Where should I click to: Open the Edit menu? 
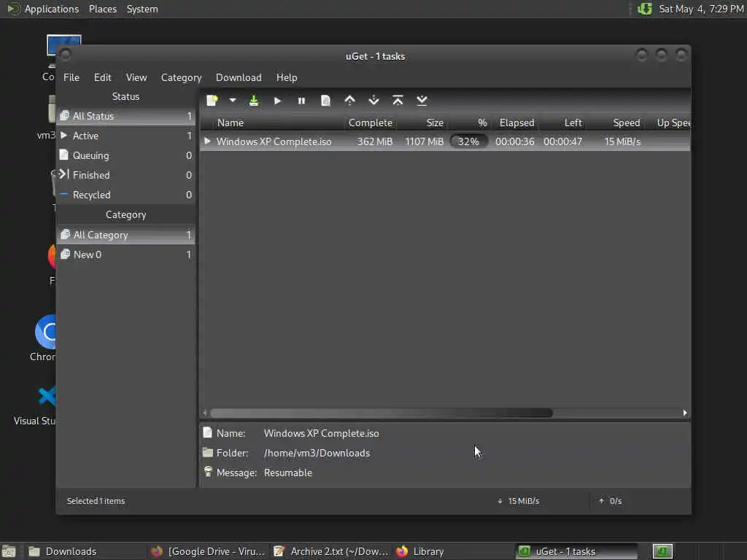102,77
